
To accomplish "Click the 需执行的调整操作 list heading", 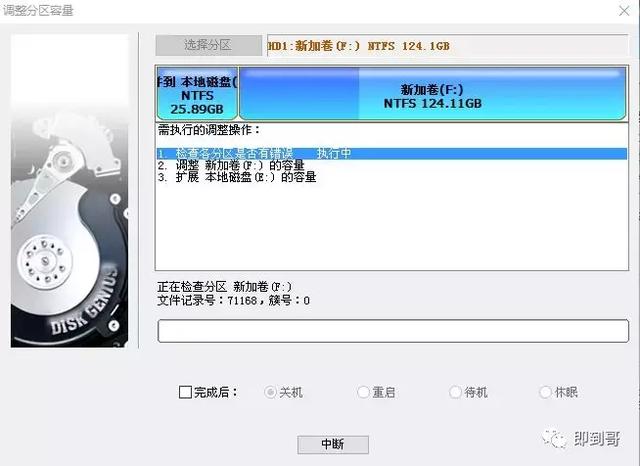I will pos(209,130).
